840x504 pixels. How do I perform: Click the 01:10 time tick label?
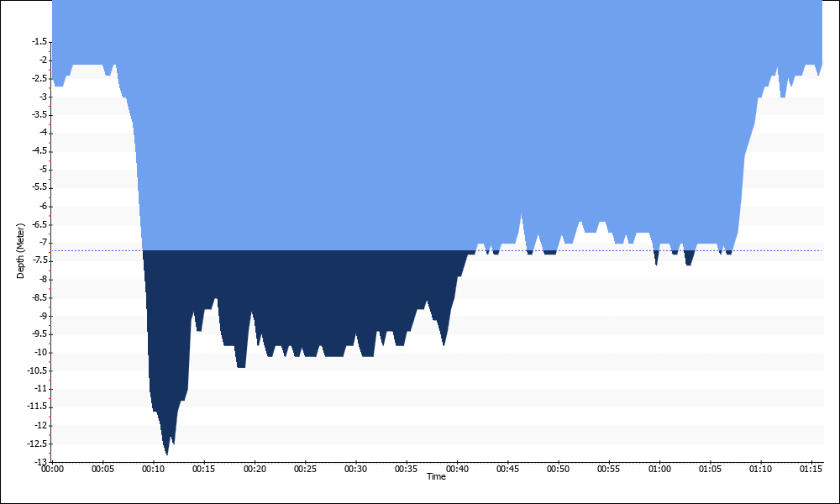click(761, 470)
